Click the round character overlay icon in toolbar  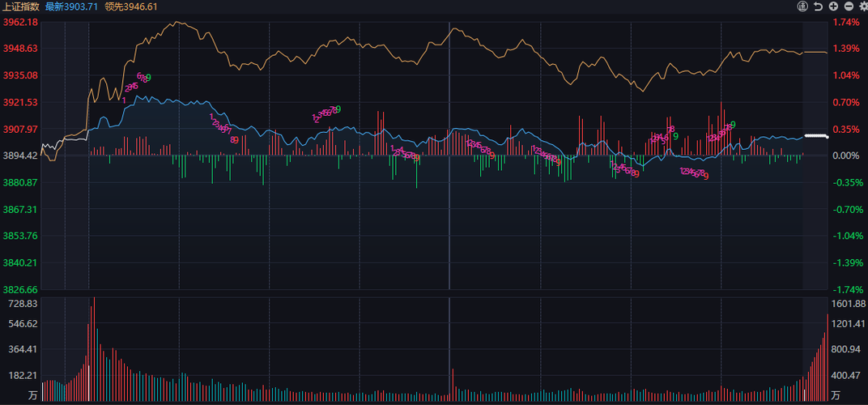[802, 6]
